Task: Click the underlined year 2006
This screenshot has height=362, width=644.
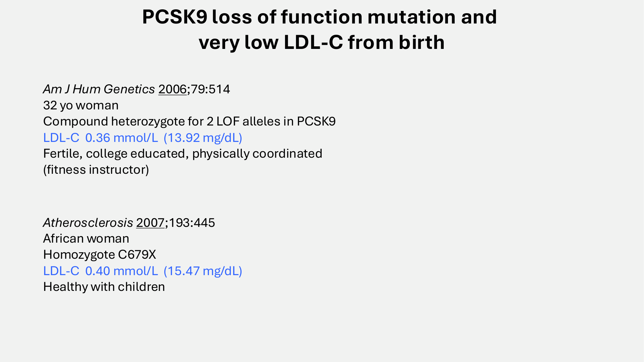Action: click(x=172, y=89)
